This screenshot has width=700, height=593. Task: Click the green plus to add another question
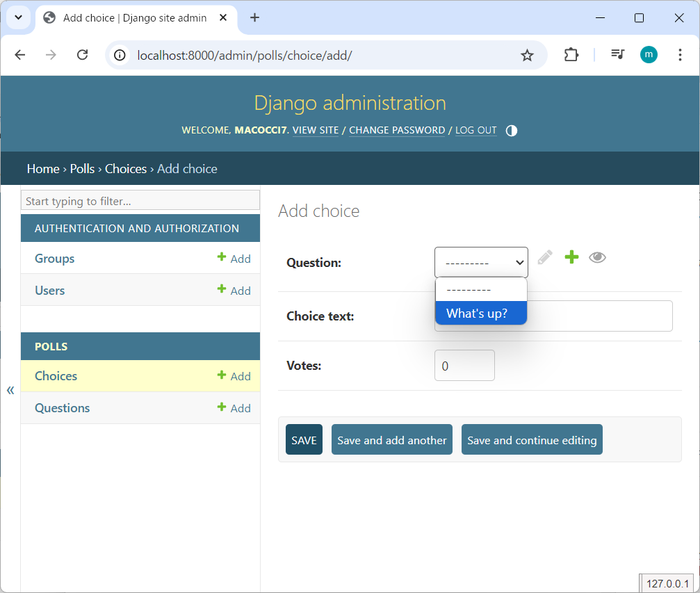click(x=571, y=258)
